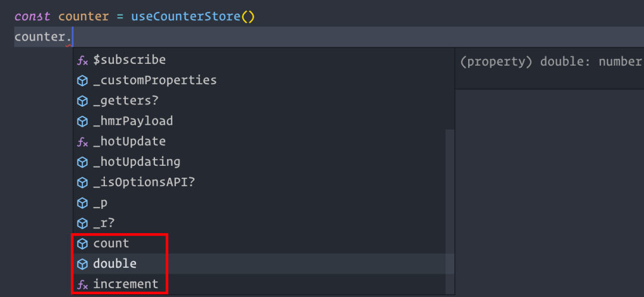The image size is (644, 297).
Task: Select the _isOptionsAPI? suggestion
Action: [x=144, y=182]
